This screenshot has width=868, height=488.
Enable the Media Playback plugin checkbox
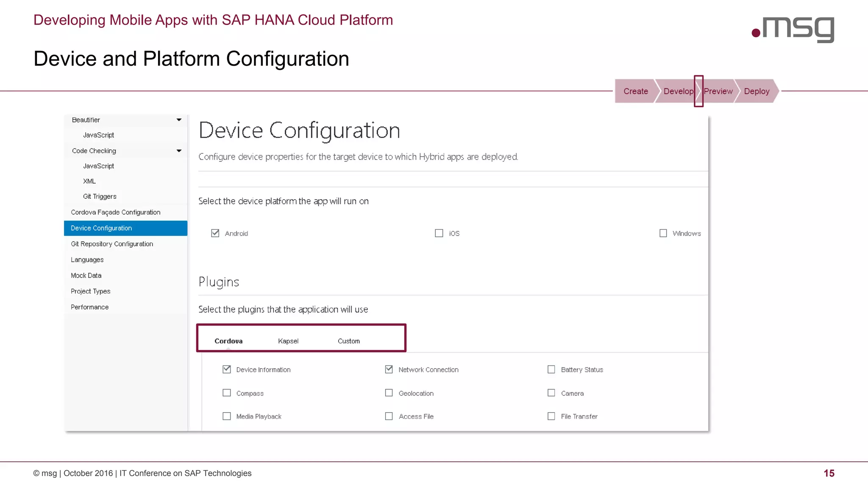click(227, 416)
